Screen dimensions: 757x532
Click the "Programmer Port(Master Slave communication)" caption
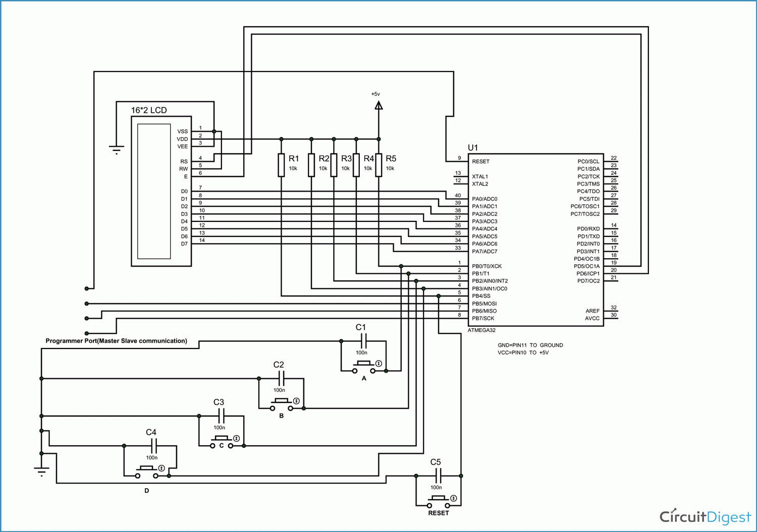pos(116,341)
